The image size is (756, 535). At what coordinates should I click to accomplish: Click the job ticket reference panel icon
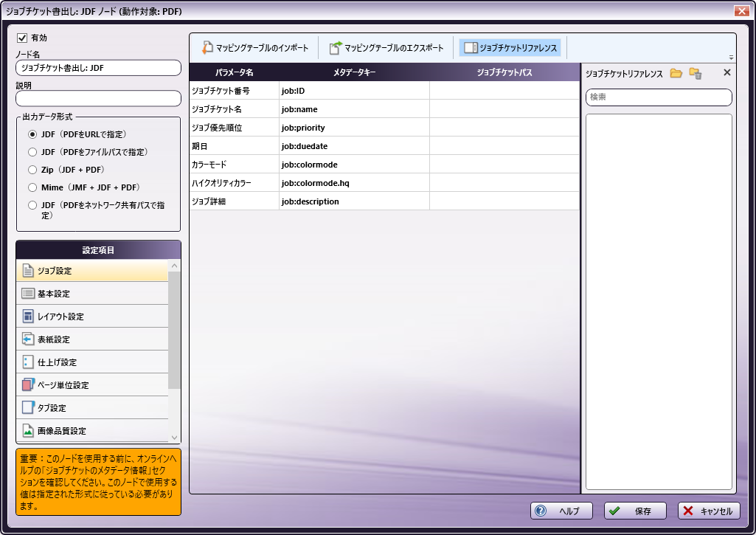pos(470,47)
